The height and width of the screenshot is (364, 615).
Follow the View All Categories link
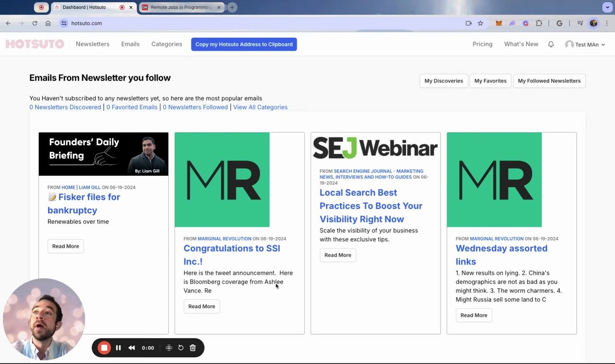click(x=260, y=107)
